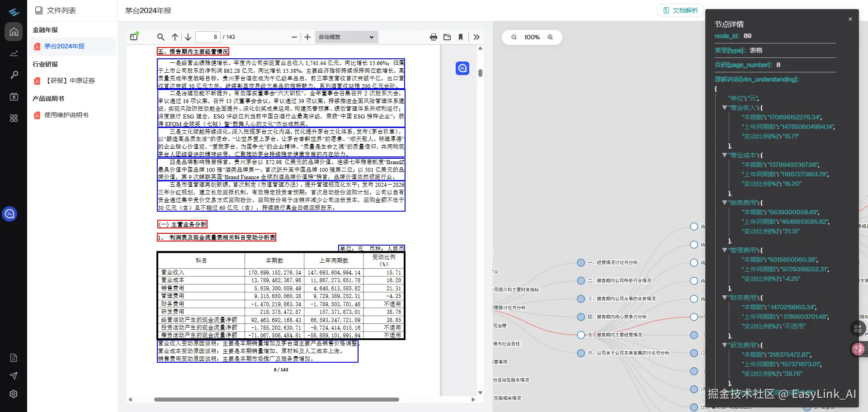Click the app logo at top-left

(x=14, y=12)
